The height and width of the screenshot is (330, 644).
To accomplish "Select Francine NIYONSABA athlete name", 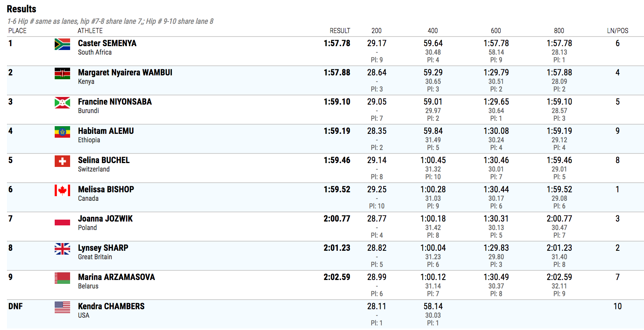I will click(115, 102).
